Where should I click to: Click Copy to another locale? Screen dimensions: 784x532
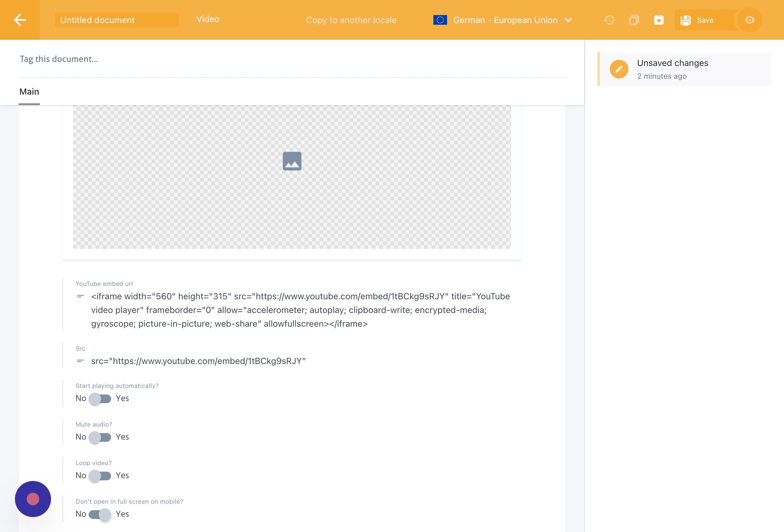coord(351,20)
